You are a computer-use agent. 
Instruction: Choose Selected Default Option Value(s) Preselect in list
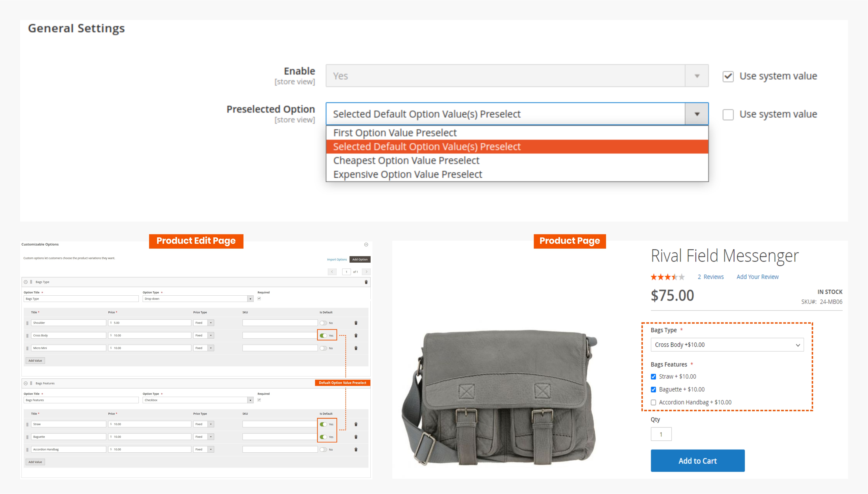point(517,147)
